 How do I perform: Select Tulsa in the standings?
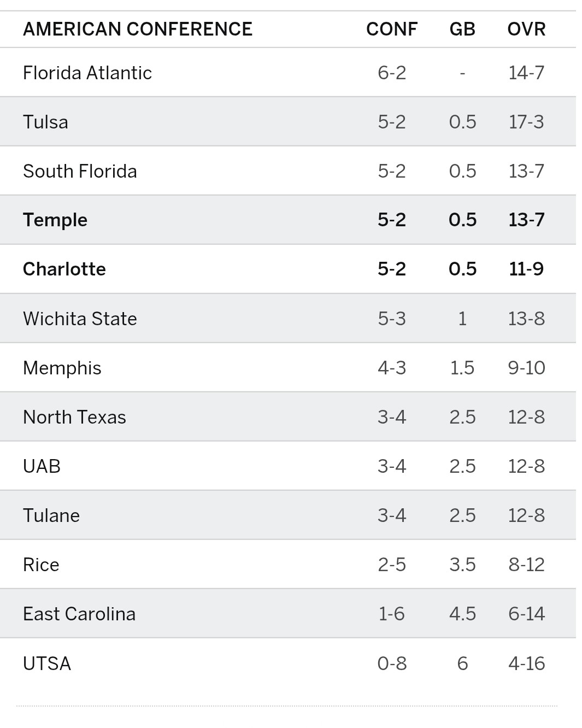45,122
